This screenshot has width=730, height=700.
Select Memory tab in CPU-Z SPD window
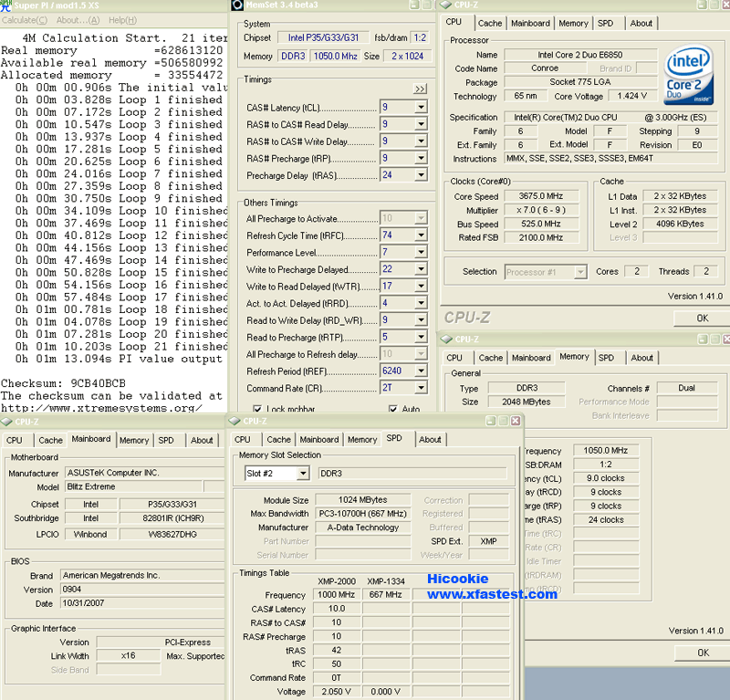click(362, 440)
